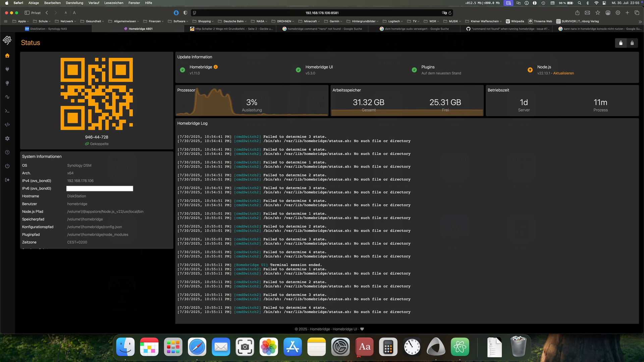Open the JSON config editor from the code icon
The width and height of the screenshot is (644, 362).
[7, 125]
